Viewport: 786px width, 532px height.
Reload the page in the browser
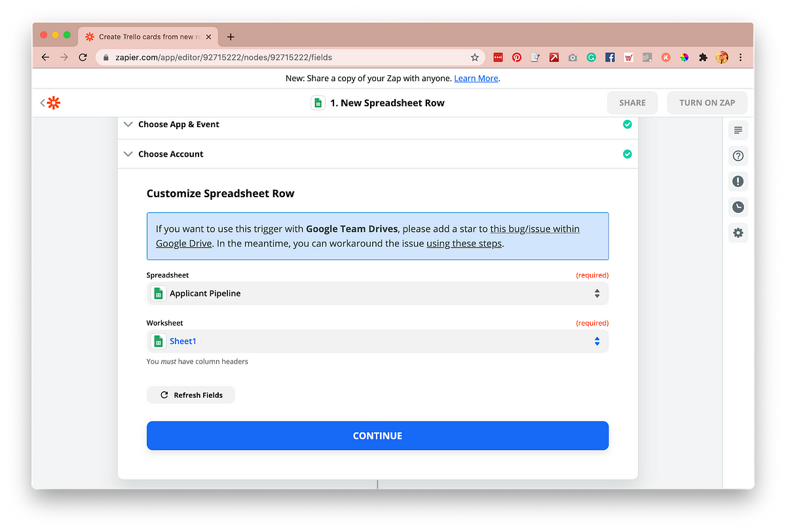point(83,58)
